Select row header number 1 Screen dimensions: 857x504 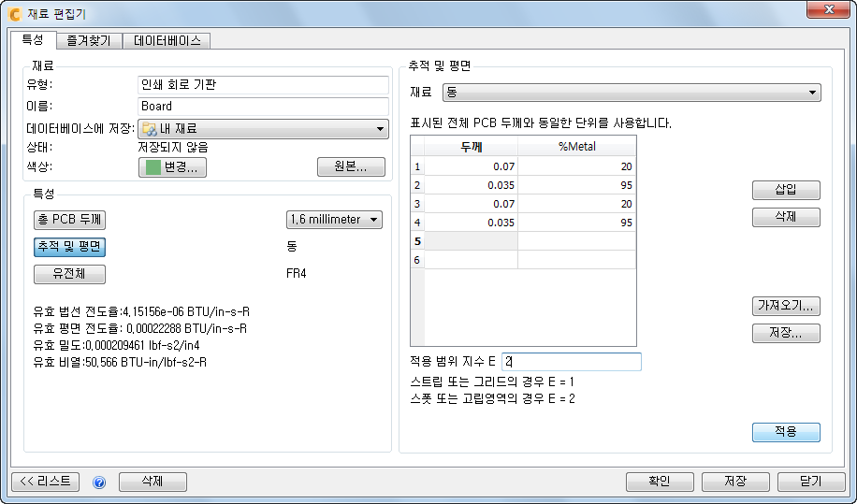tap(417, 166)
